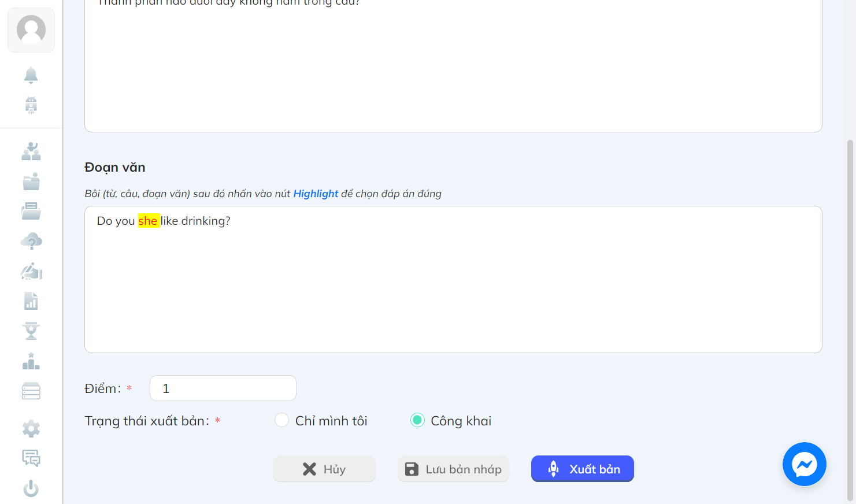Click the 'Lưu bản nháp' button
The height and width of the screenshot is (504, 856).
(x=453, y=469)
